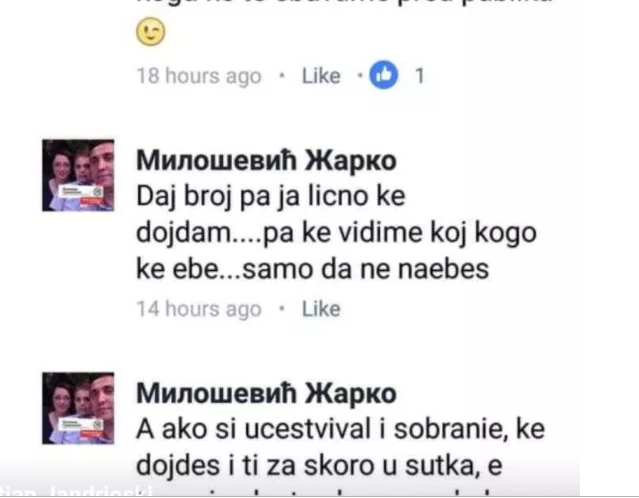Viewport: 639px width, 498px height.
Task: Open the "14 hours ago" timestamp
Action: coord(199,309)
